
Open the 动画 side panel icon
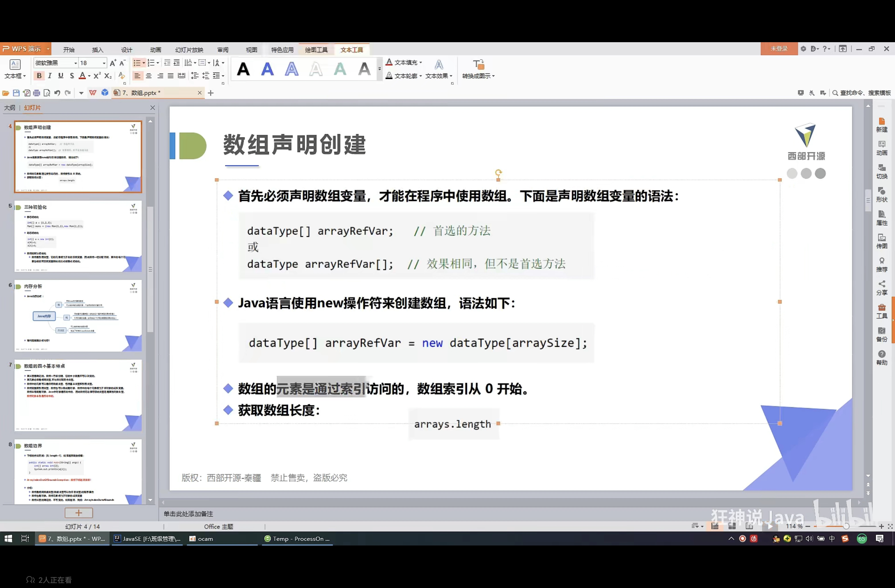pyautogui.click(x=882, y=148)
